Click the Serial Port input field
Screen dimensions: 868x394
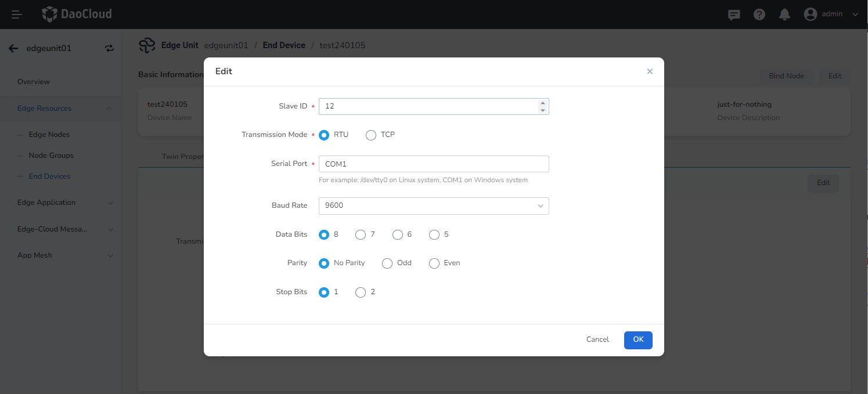[434, 164]
